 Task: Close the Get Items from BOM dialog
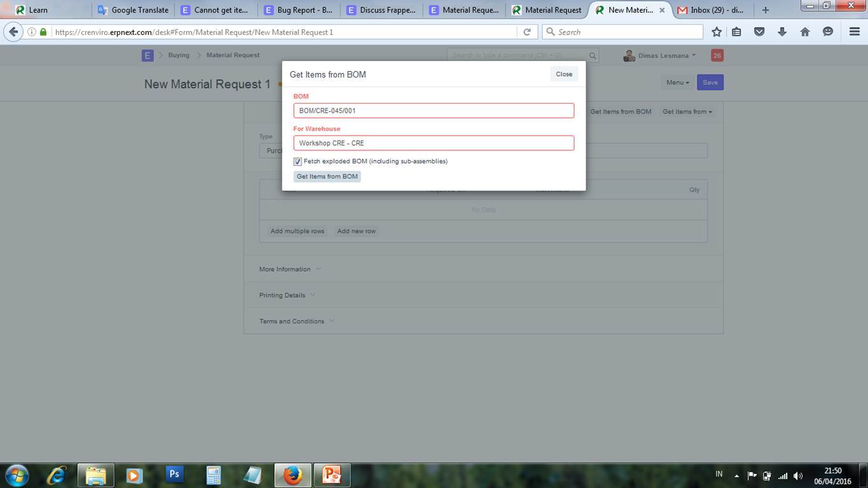[564, 74]
